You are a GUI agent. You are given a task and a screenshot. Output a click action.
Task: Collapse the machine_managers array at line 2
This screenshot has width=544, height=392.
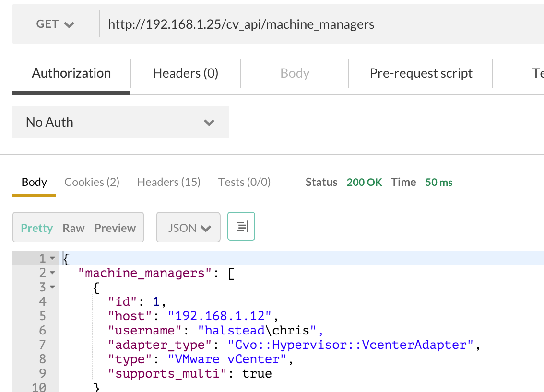click(x=52, y=273)
